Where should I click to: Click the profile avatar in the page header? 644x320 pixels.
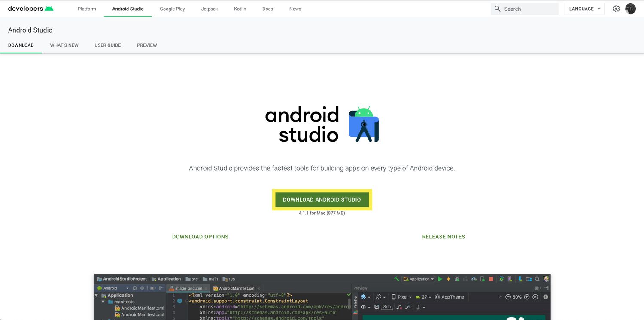click(x=630, y=9)
